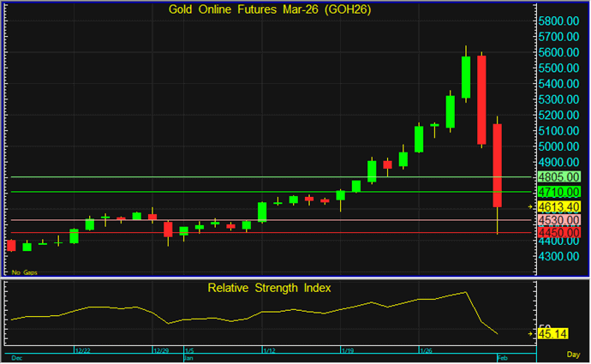Select the 1/26 date marker on time axis
This screenshot has width=591, height=364.
click(x=426, y=349)
